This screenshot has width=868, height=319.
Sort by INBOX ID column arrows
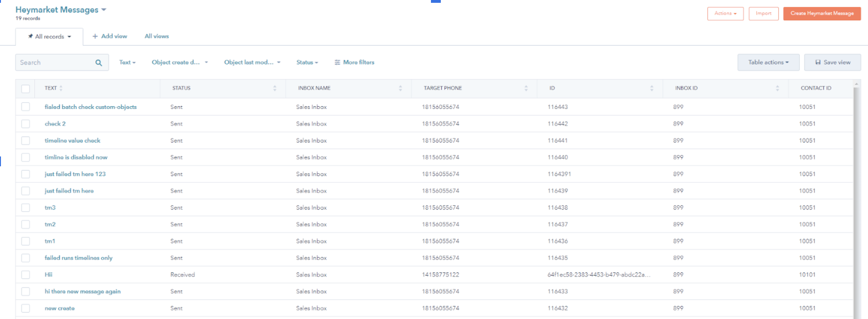(777, 88)
